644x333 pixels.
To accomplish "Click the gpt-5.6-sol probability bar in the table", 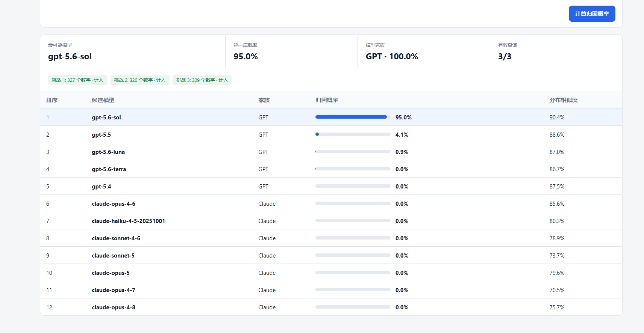I will coord(353,117).
